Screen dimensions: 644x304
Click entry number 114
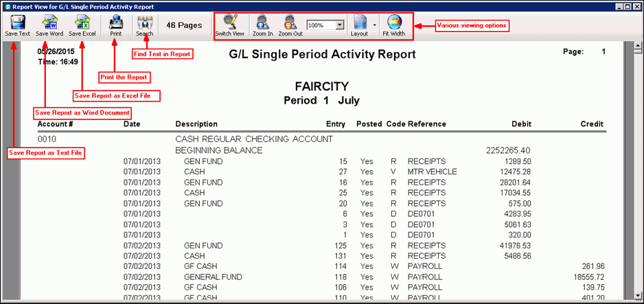pos(341,266)
